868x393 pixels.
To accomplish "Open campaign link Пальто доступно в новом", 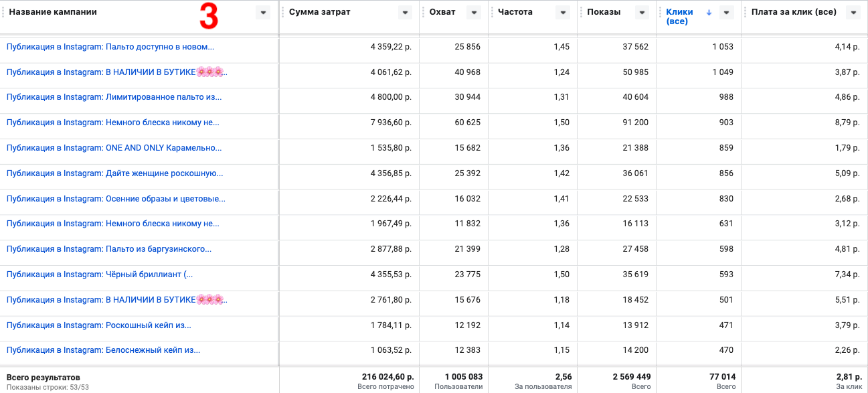I will [110, 47].
